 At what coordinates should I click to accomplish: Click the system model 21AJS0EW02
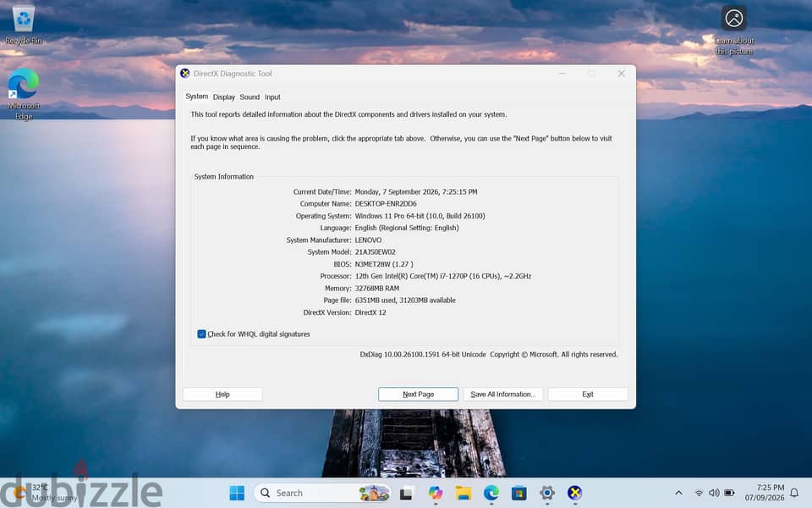click(x=375, y=252)
